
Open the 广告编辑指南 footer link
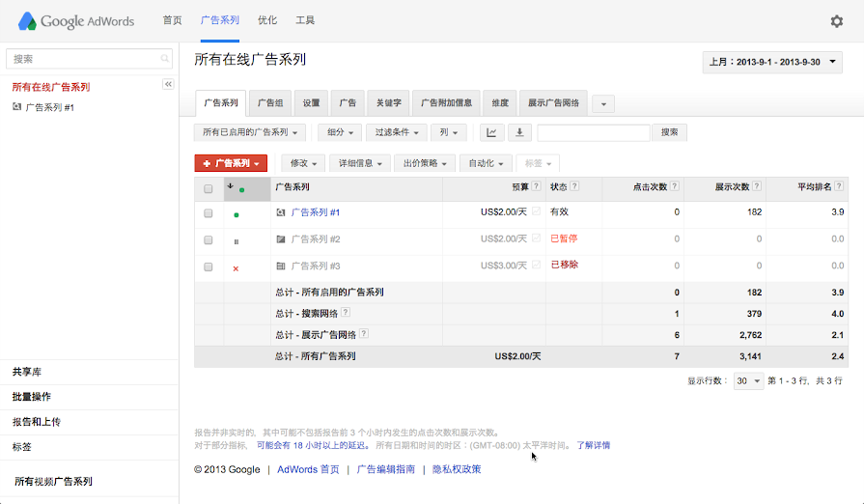click(386, 469)
